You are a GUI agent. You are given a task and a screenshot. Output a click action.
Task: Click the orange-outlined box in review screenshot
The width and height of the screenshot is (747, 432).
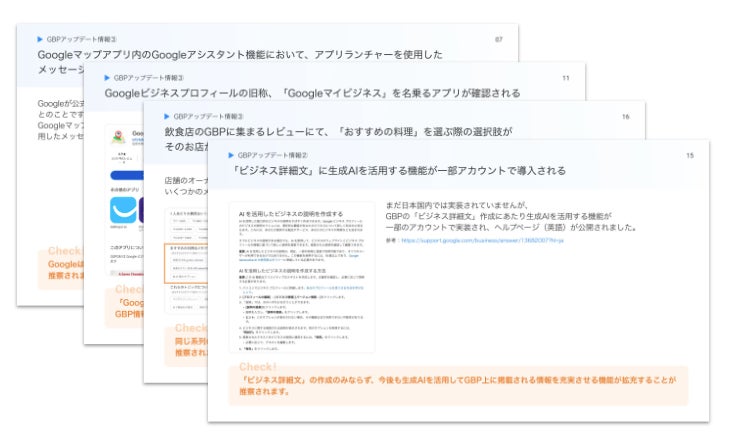coord(186,263)
